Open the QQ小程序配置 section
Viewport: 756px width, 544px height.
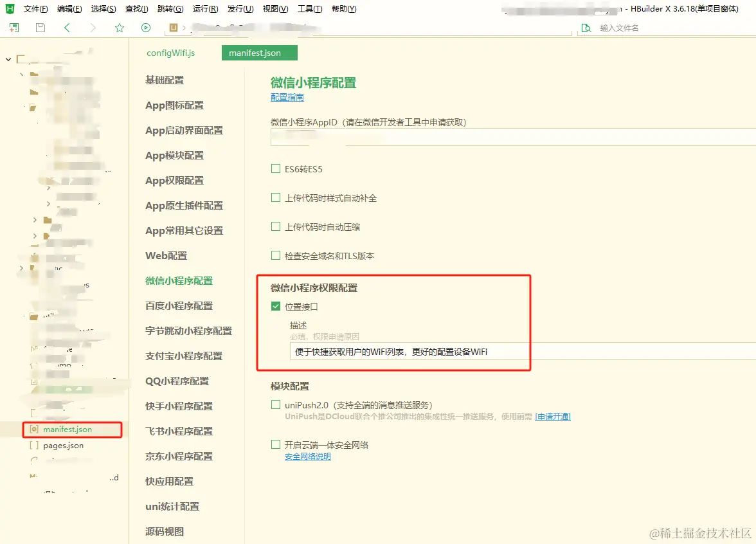click(x=177, y=381)
